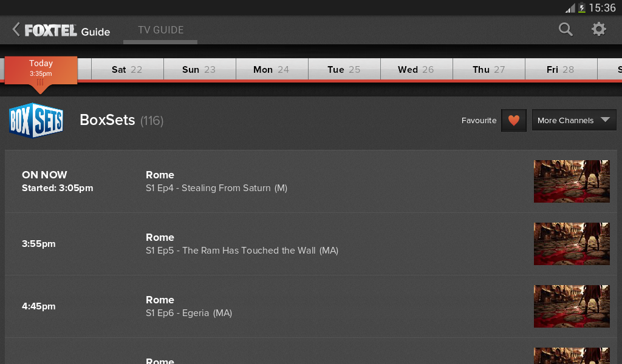
Task: Toggle BoxSets as a favourite channel
Action: click(x=513, y=120)
